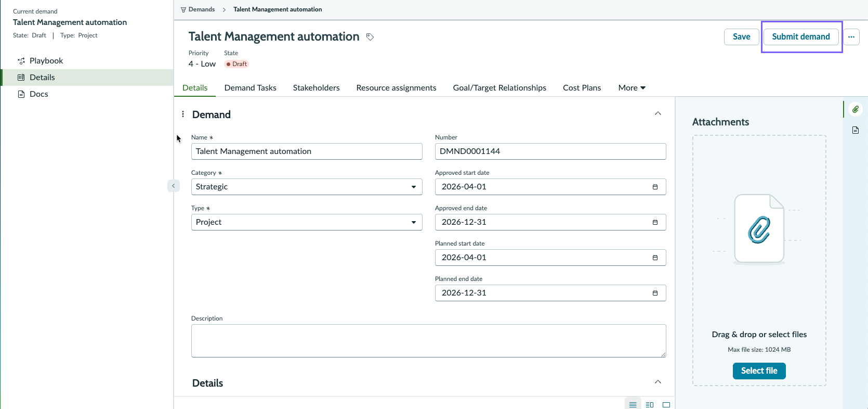Screen dimensions: 868x409
Task: Click the Attachments panel heading
Action: pos(720,122)
